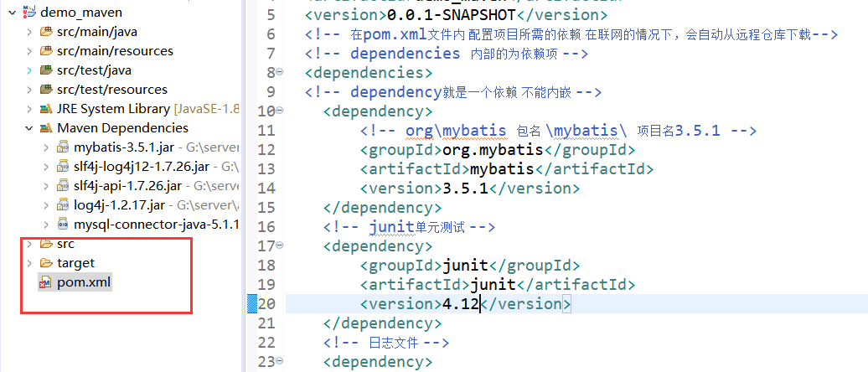Click the demo_maven project icon
868x372 pixels.
pos(29,13)
